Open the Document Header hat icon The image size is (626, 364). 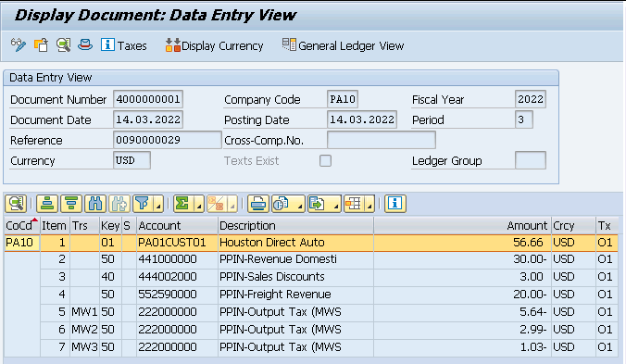[x=85, y=44]
